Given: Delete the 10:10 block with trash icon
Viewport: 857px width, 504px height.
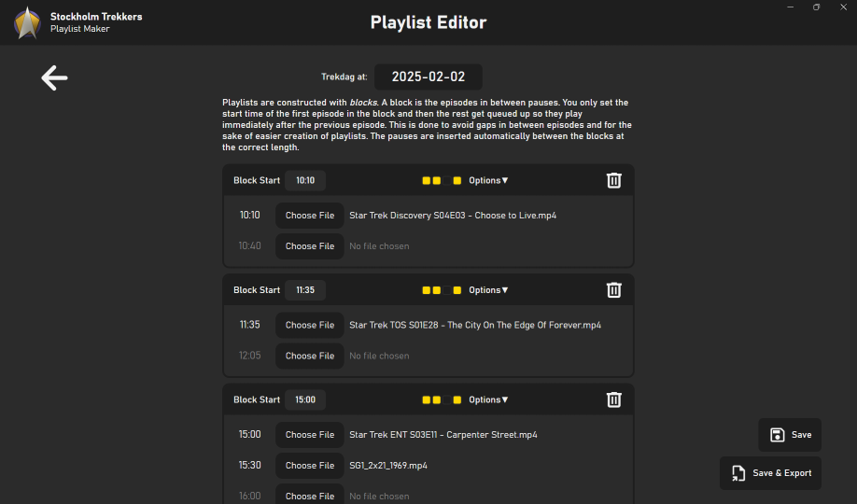Looking at the screenshot, I should pyautogui.click(x=613, y=180).
